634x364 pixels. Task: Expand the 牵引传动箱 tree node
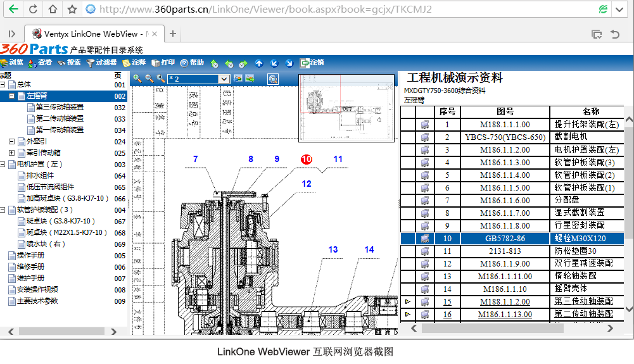[12, 153]
